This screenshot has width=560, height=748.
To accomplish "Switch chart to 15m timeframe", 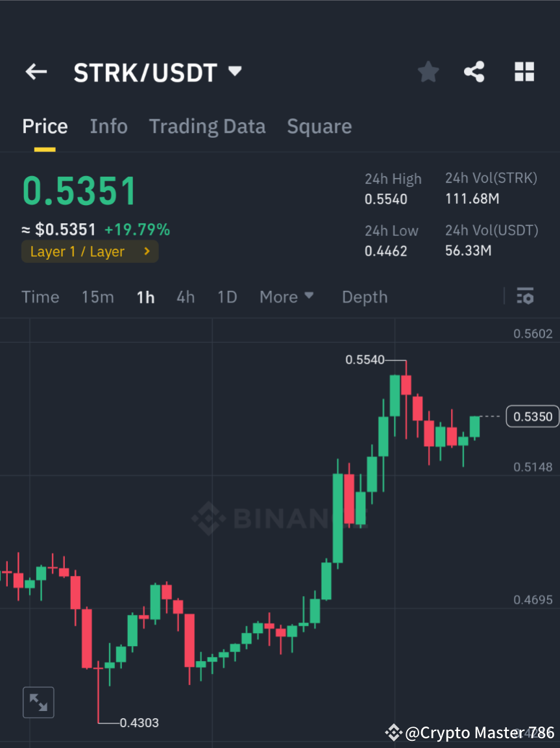I will [x=97, y=297].
